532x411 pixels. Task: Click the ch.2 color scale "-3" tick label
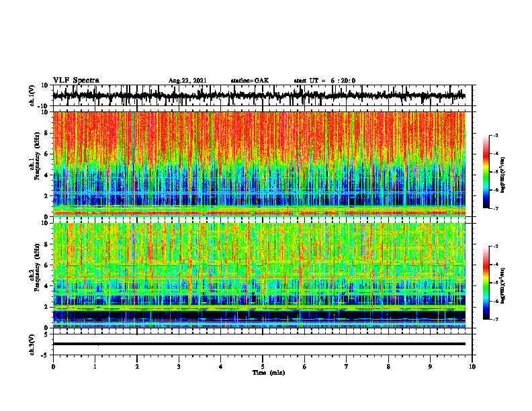(x=496, y=246)
